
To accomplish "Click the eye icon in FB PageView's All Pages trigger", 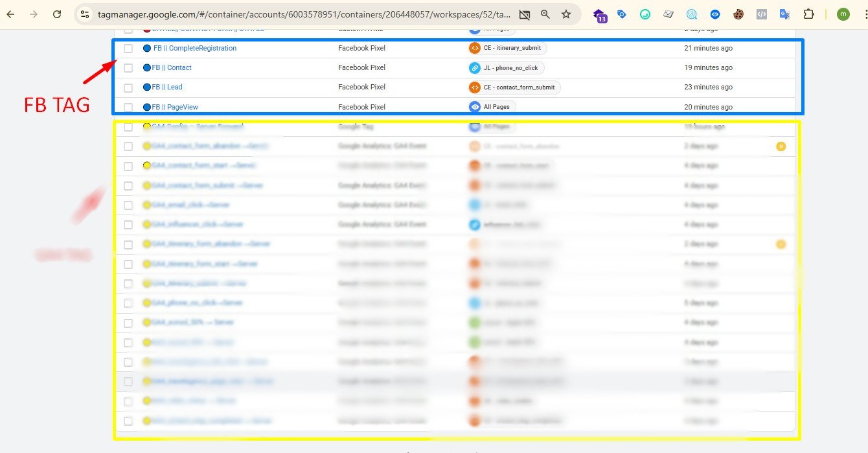I will [475, 107].
